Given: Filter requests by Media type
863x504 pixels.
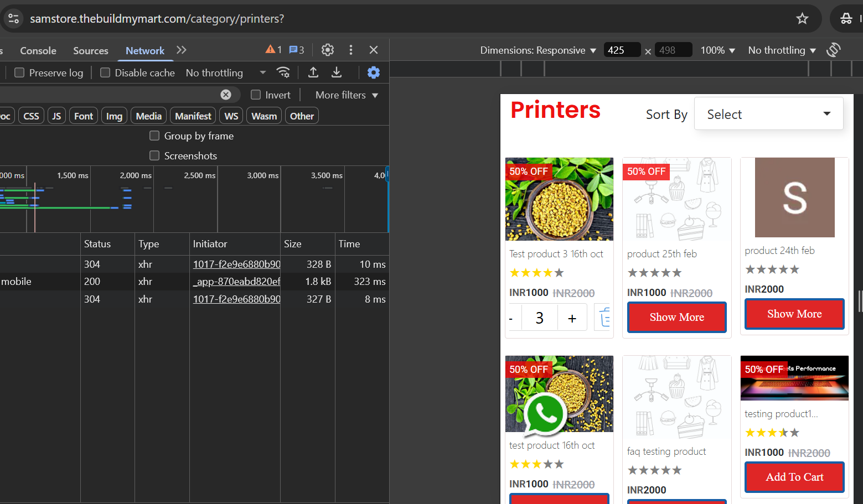Looking at the screenshot, I should coord(149,116).
